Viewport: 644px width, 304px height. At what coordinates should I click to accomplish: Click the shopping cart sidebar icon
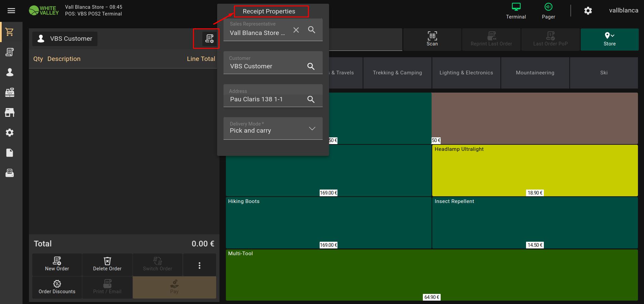click(x=10, y=32)
